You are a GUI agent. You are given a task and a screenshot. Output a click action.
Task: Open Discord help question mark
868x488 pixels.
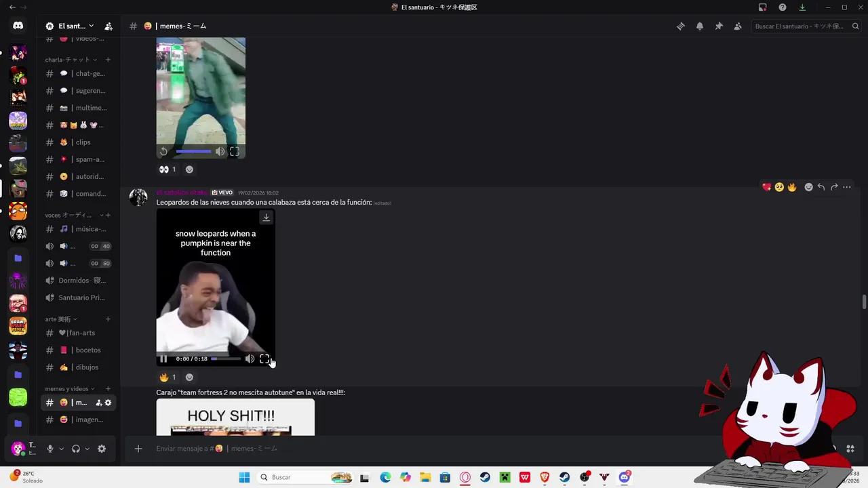click(783, 7)
